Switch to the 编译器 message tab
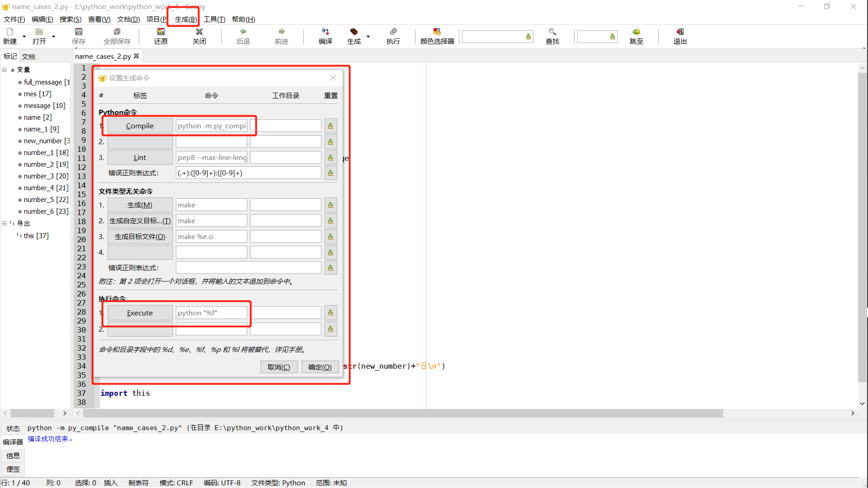Viewport: 868px width, 488px height. [13, 442]
